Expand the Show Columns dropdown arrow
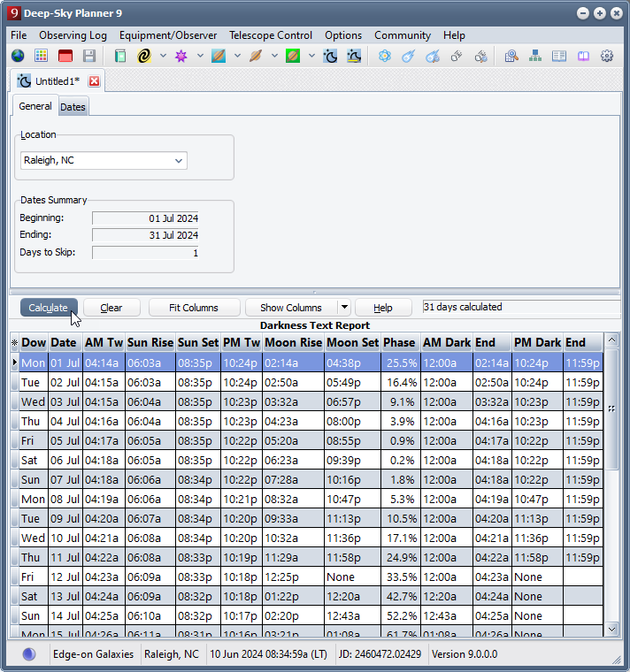 [x=343, y=308]
